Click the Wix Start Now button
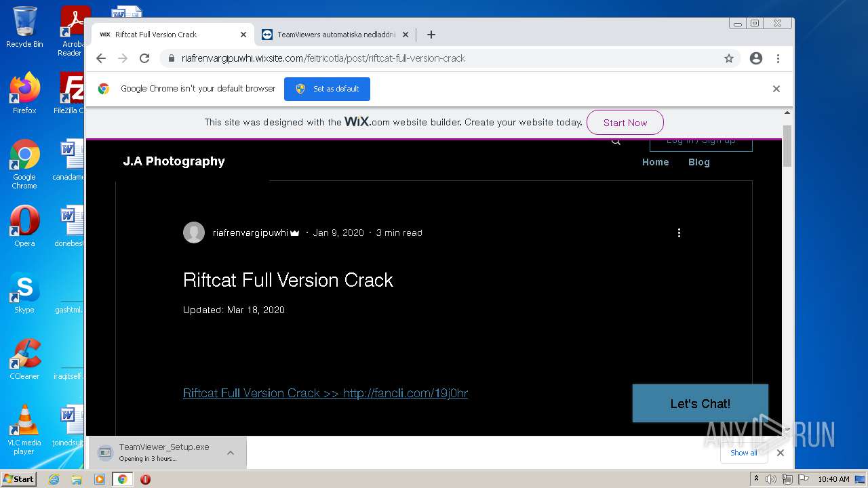Image resolution: width=868 pixels, height=488 pixels. pyautogui.click(x=625, y=123)
